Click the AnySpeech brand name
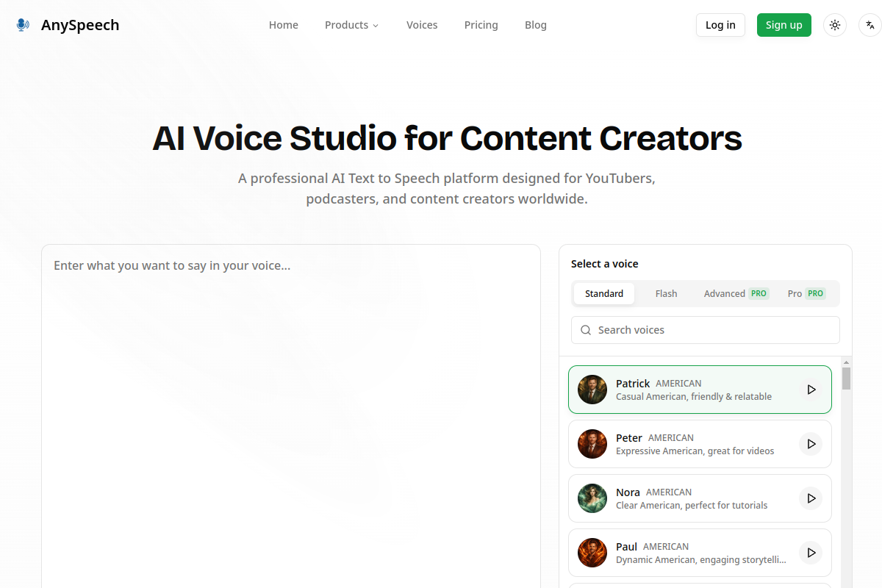The image size is (882, 588). pos(80,25)
